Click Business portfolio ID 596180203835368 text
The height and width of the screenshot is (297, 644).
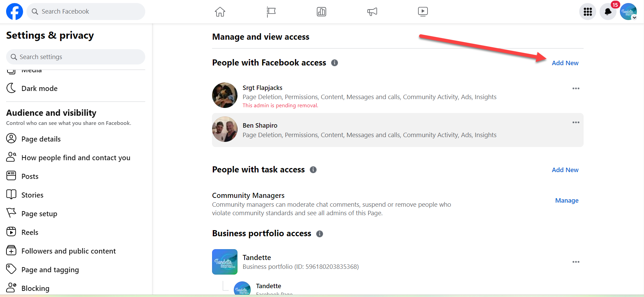click(x=301, y=266)
